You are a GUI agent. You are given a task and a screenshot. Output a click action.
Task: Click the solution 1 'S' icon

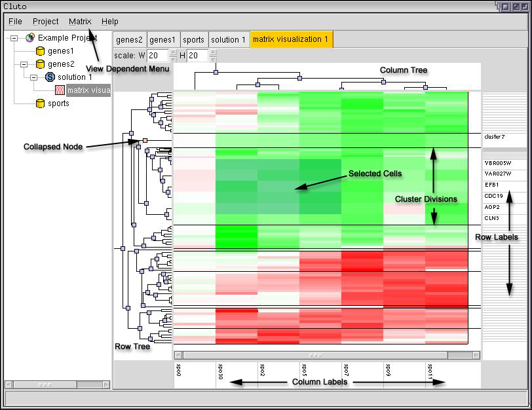click(50, 77)
